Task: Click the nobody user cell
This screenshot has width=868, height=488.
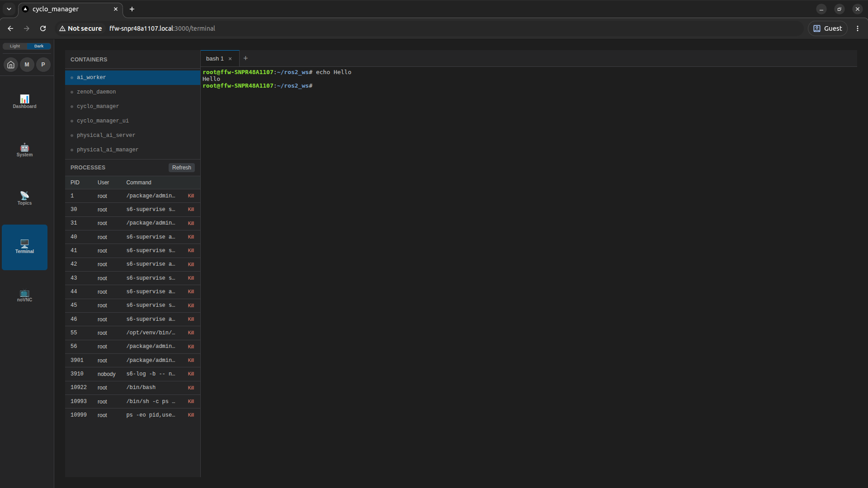Action: click(107, 374)
